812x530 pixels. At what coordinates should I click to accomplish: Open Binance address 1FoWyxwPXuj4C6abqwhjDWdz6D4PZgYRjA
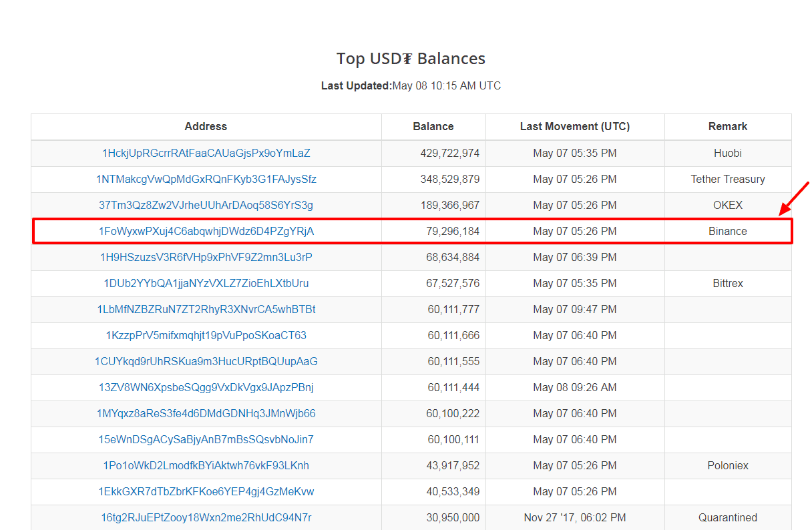click(206, 232)
